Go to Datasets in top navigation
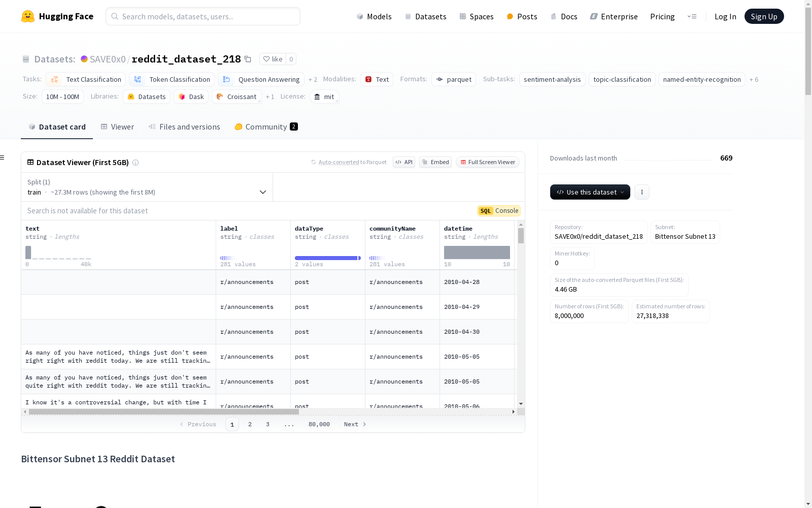The height and width of the screenshot is (508, 812). click(x=425, y=16)
